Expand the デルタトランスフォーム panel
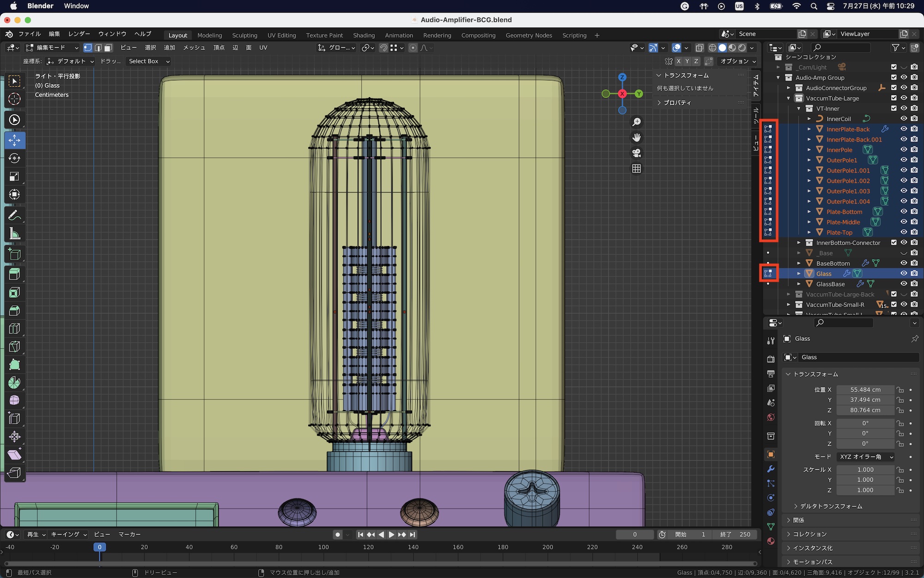This screenshot has width=924, height=578. [x=831, y=506]
